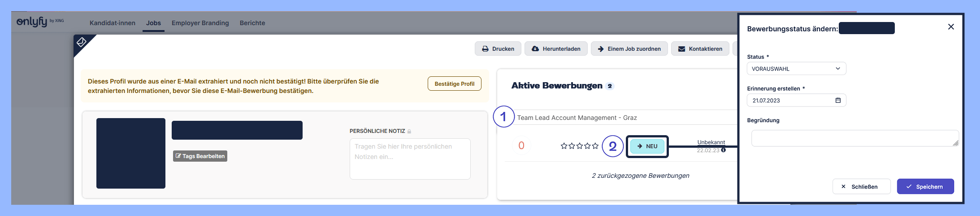The width and height of the screenshot is (980, 216).
Task: Click the Herunterladen button
Action: 556,49
